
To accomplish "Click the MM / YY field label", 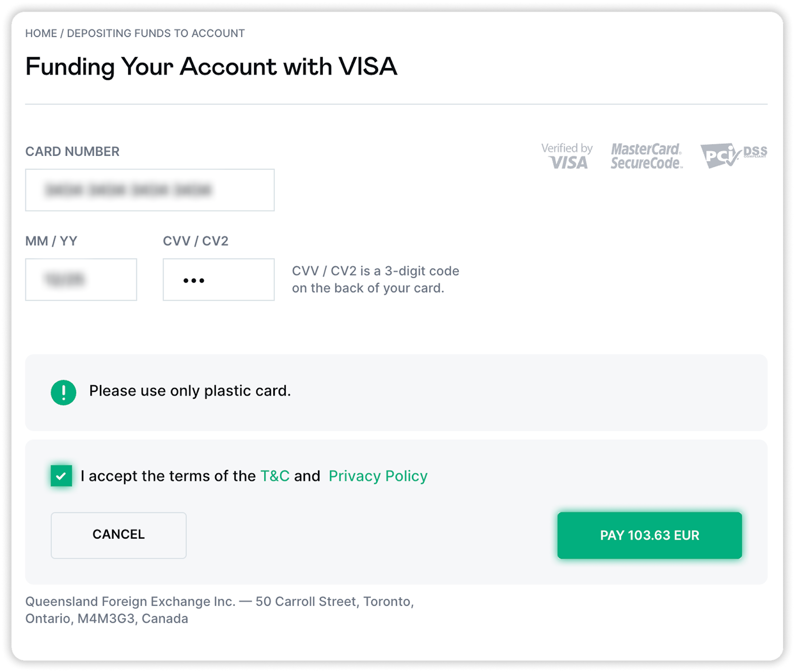I will coord(51,241).
